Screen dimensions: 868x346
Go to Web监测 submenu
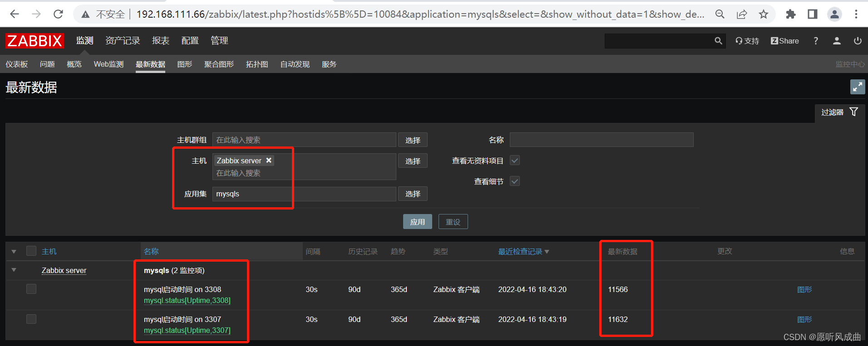(x=109, y=64)
